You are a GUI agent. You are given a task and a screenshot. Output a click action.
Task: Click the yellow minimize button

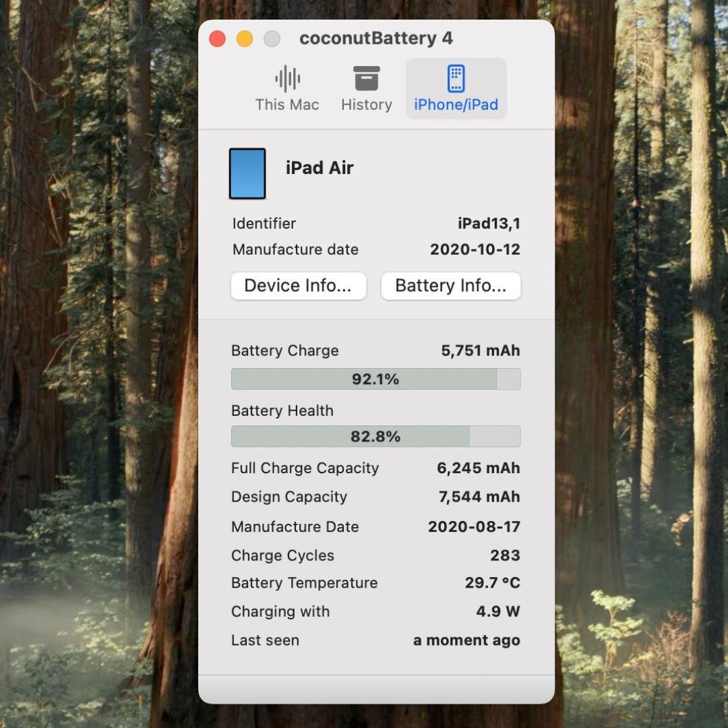244,39
